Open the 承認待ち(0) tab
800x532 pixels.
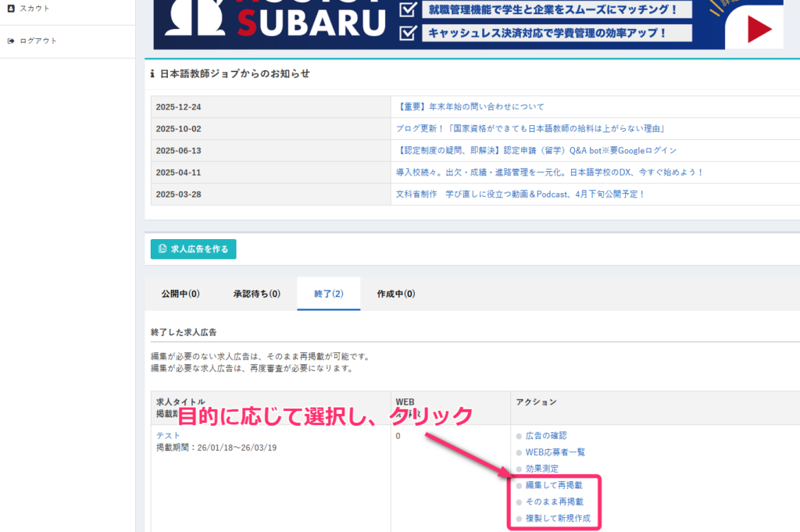coord(256,295)
